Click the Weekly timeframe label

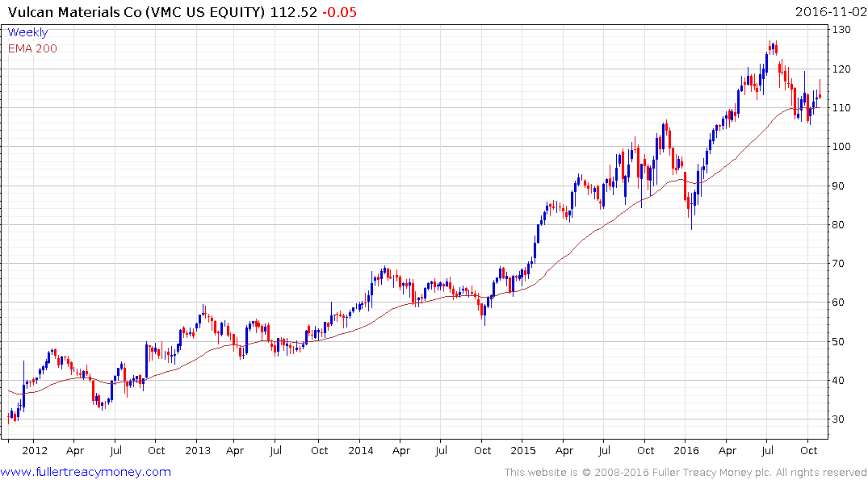click(x=27, y=32)
